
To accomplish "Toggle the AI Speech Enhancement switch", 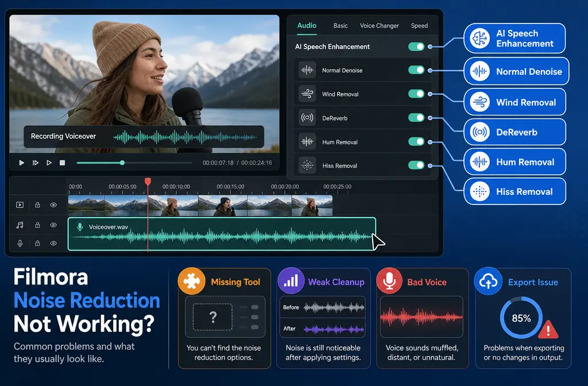I will 416,47.
